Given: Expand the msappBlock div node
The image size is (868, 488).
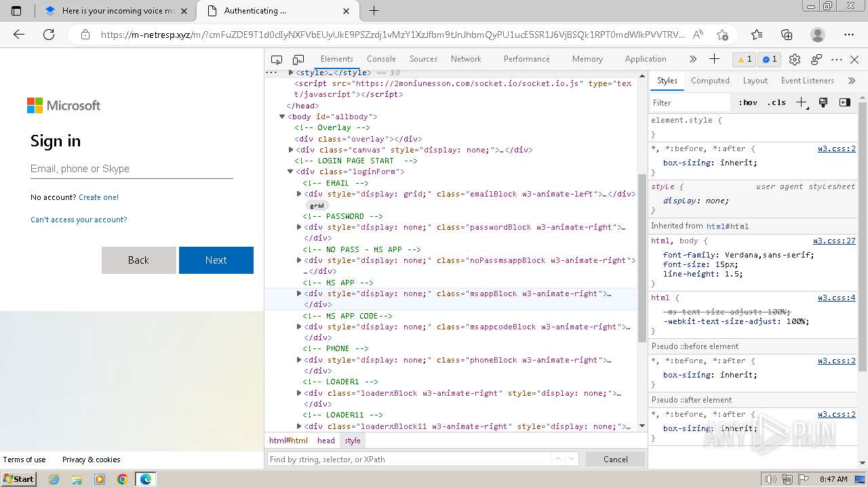Looking at the screenshot, I should coord(299,293).
